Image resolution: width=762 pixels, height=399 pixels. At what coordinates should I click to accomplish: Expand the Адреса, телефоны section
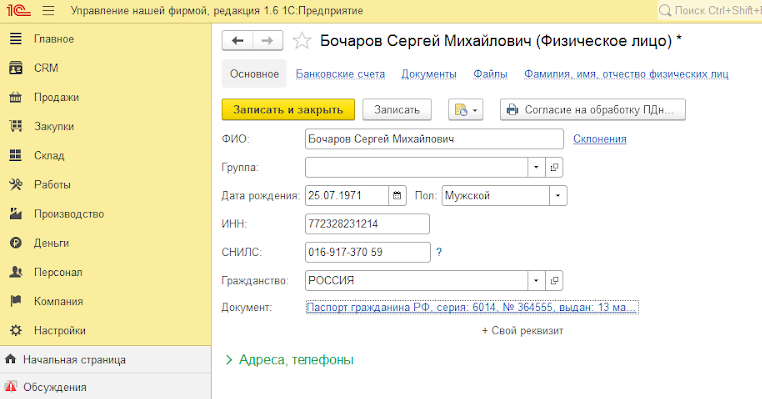click(x=290, y=360)
